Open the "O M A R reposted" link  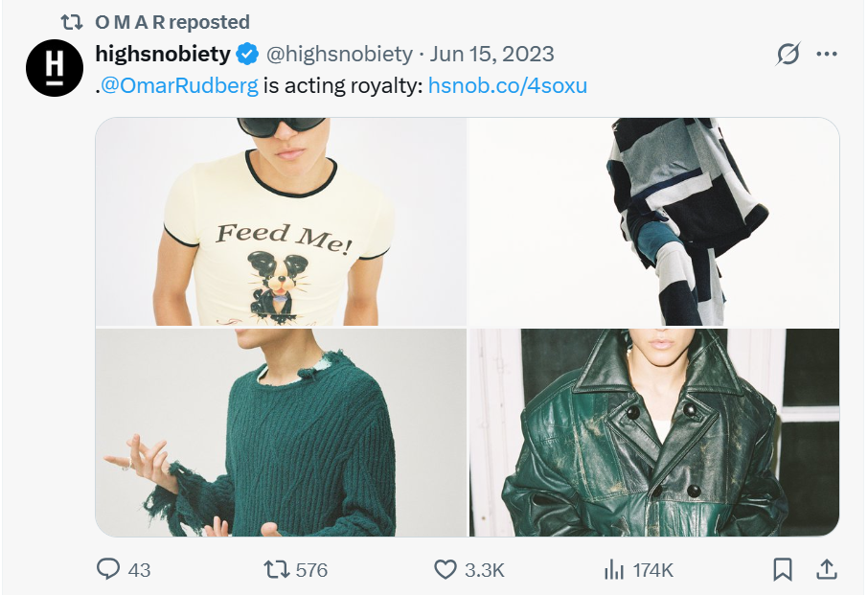172,21
